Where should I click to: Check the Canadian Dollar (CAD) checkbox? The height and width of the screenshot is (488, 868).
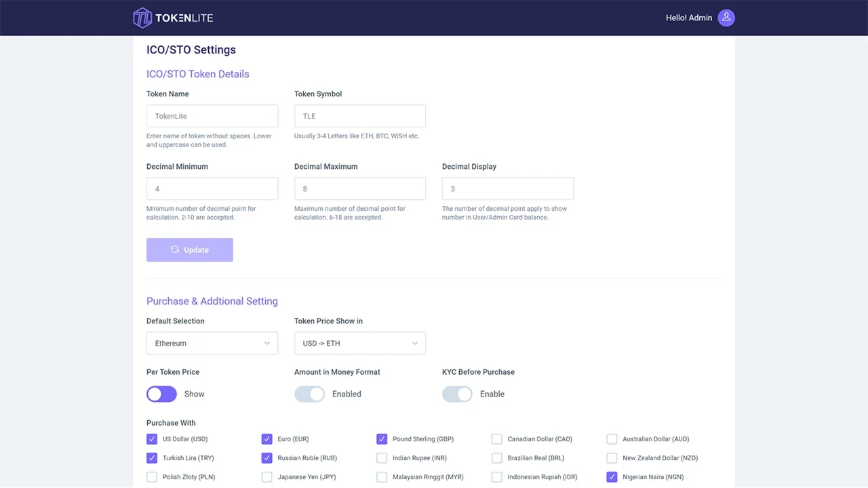pos(497,439)
